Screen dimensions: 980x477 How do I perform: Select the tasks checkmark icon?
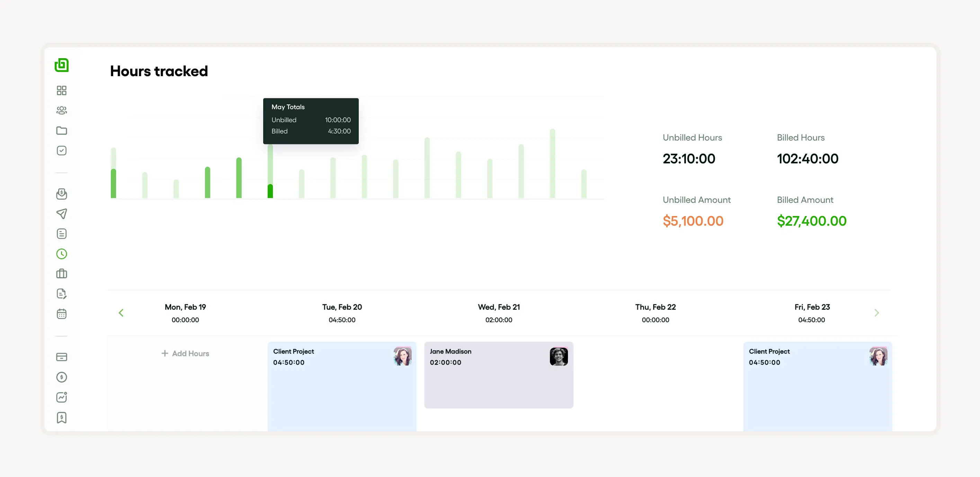click(61, 150)
